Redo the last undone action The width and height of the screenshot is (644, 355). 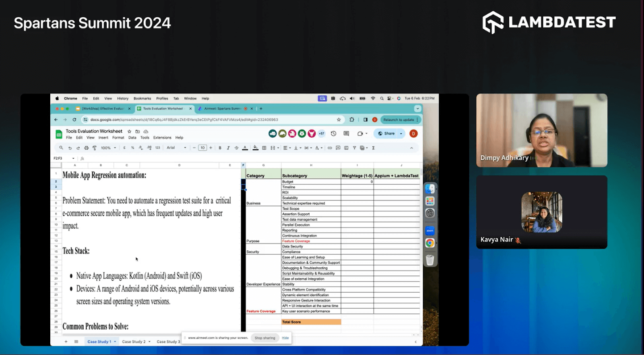point(78,148)
